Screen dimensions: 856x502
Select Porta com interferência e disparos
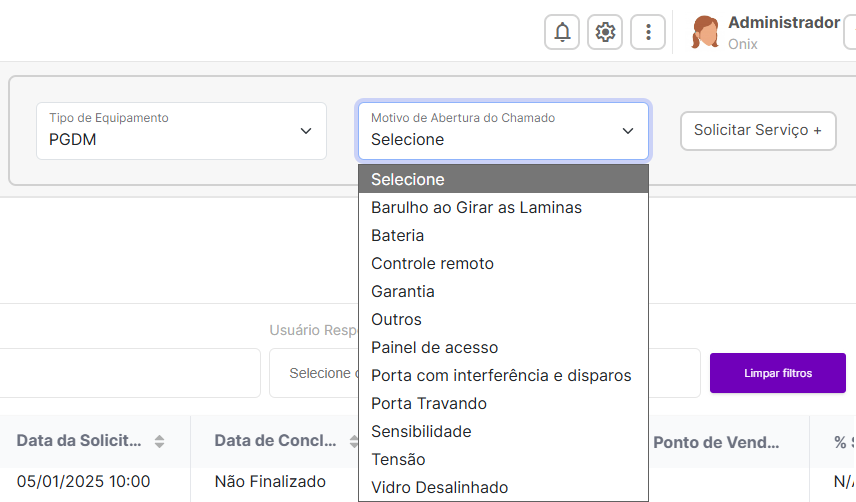[x=503, y=375]
